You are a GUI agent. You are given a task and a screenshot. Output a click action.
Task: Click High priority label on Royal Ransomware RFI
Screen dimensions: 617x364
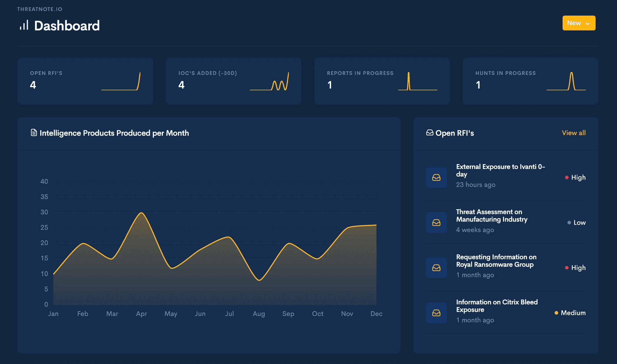(x=578, y=268)
